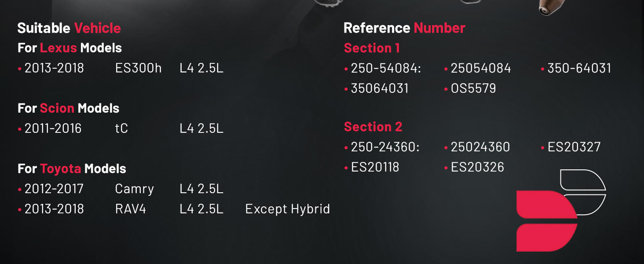644x264 pixels.
Task: Click the red and white brand logo
Action: (561, 210)
